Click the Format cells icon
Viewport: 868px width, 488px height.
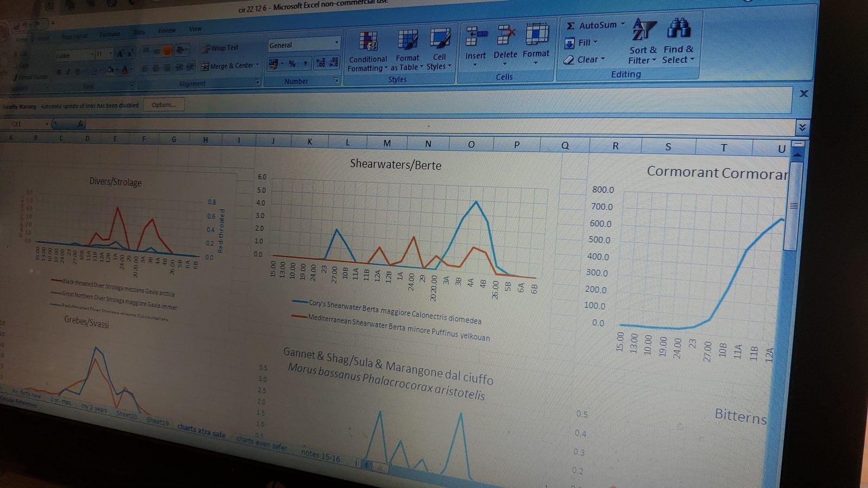[x=537, y=35]
